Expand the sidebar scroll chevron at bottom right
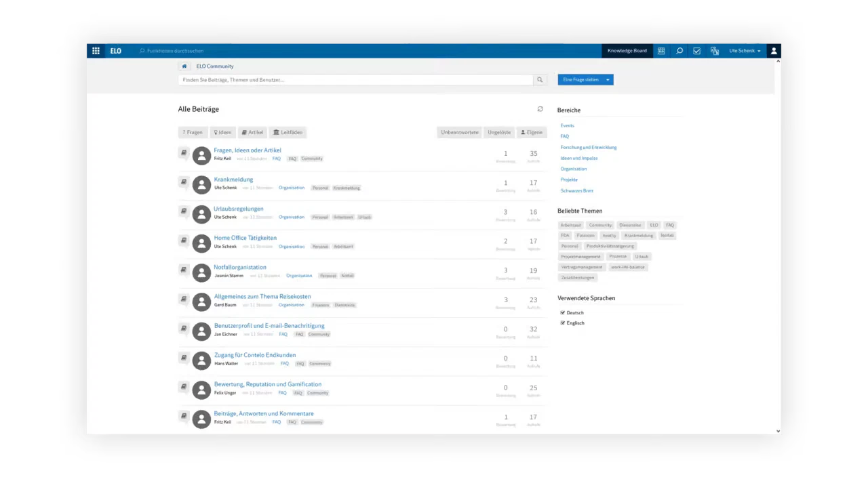 coord(778,431)
